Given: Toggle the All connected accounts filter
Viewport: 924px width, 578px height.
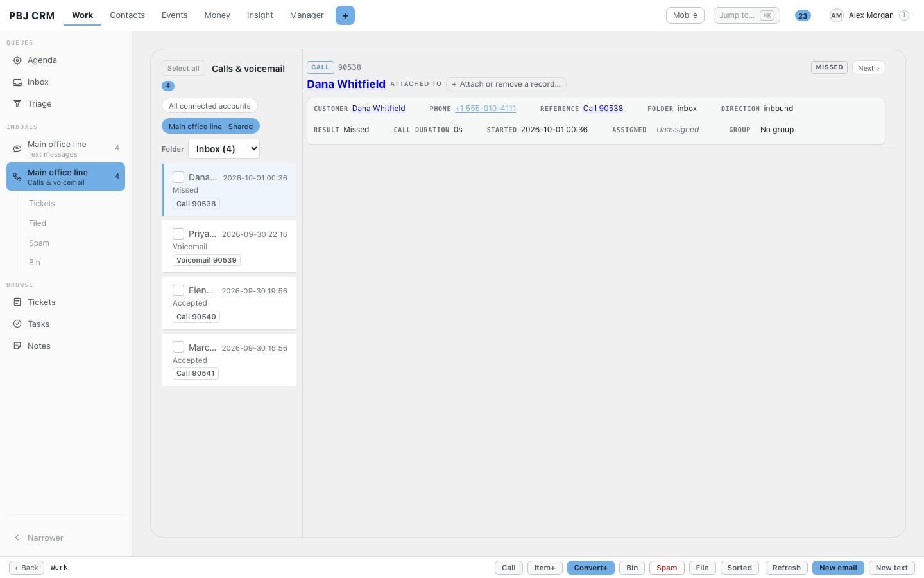Looking at the screenshot, I should pos(210,106).
